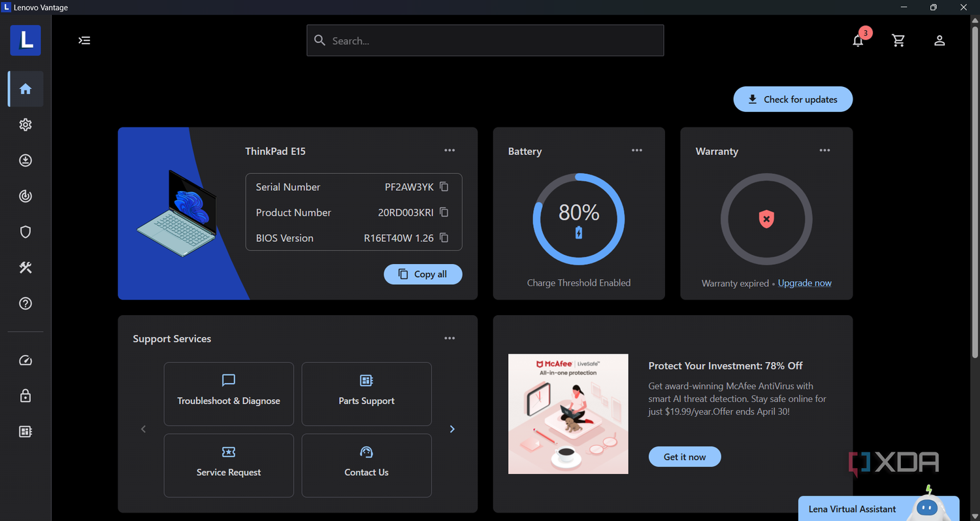Open the Support Services three-dot menu
Viewport: 980px width, 521px height.
[449, 338]
